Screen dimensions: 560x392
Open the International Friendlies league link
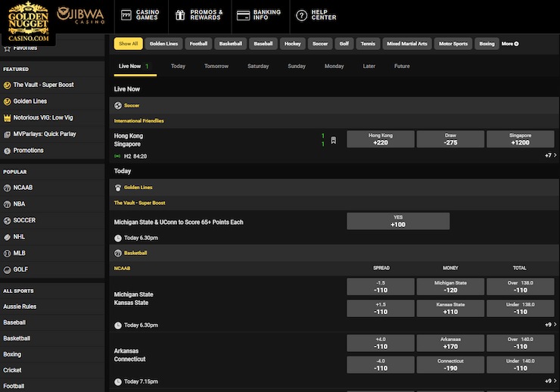pyautogui.click(x=139, y=120)
